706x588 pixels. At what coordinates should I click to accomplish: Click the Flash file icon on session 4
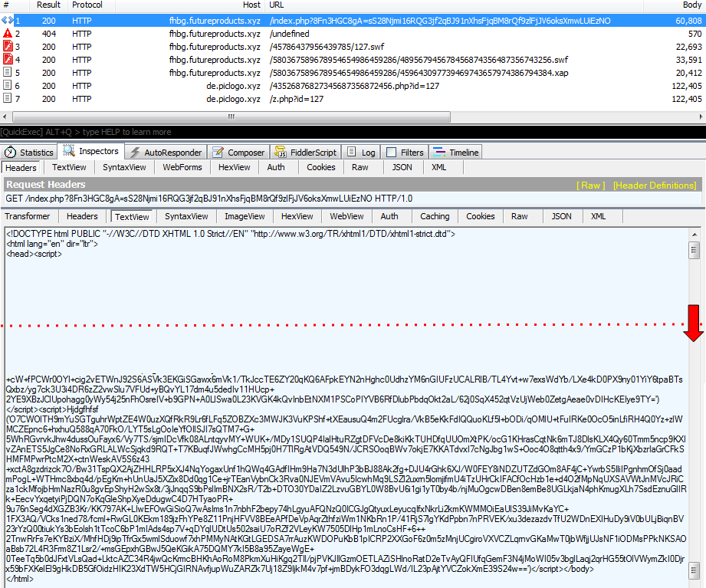click(7, 60)
